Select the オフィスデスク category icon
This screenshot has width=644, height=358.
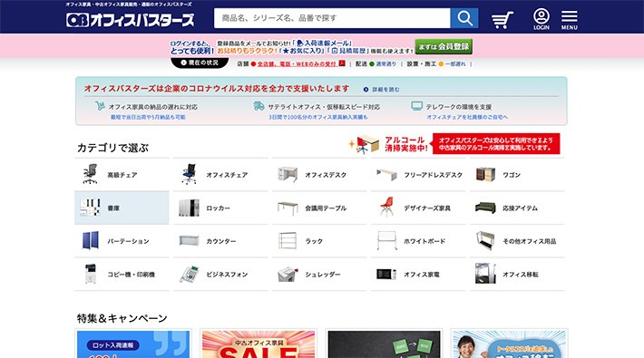tap(288, 174)
